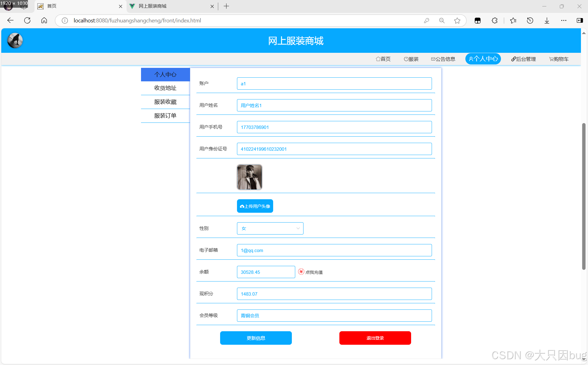This screenshot has height=365, width=588.
Task: Open browser settings and more menu
Action: click(564, 21)
